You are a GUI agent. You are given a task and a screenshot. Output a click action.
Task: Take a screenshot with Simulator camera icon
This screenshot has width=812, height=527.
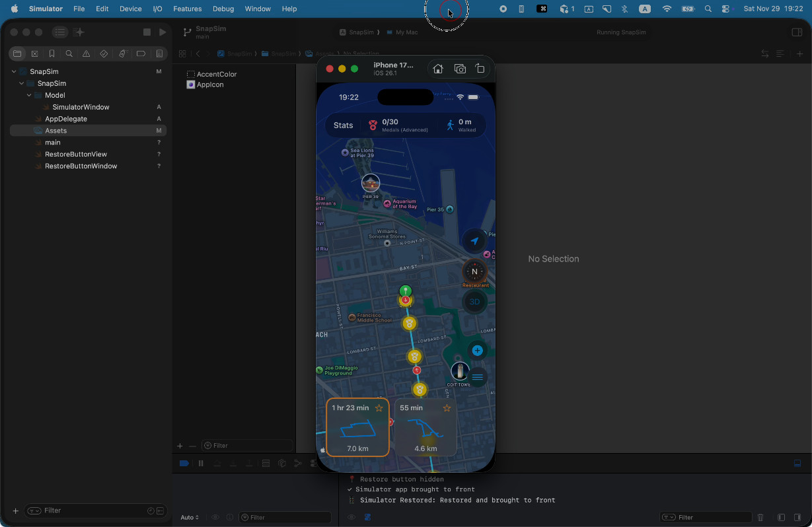[460, 69]
